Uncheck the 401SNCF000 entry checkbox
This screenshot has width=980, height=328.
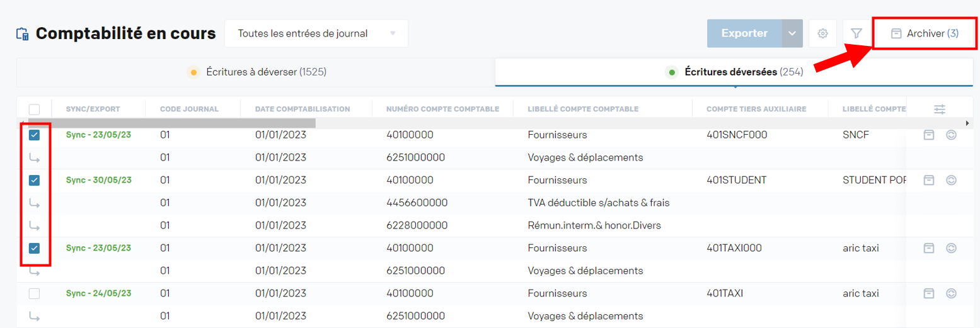click(x=35, y=135)
